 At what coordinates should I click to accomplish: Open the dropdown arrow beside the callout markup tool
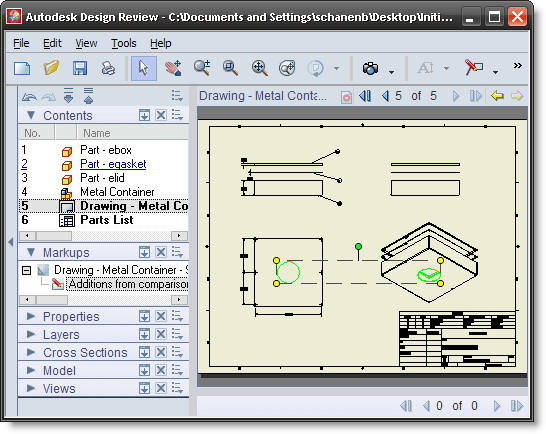click(x=496, y=72)
